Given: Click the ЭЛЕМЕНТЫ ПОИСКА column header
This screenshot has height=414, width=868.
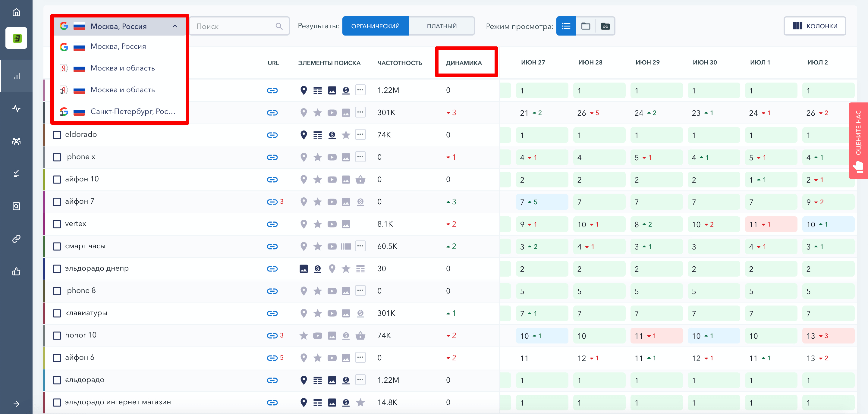Looking at the screenshot, I should [329, 63].
